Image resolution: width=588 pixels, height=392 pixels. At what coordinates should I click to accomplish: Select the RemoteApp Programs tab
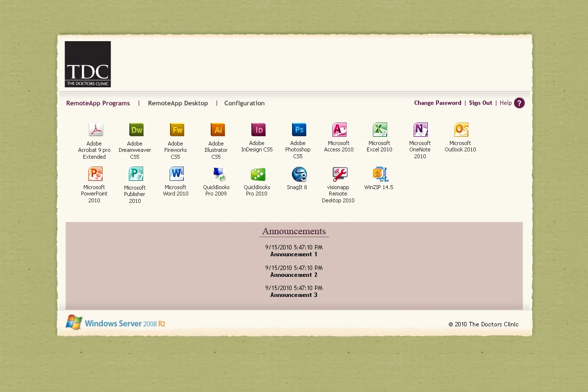click(98, 103)
